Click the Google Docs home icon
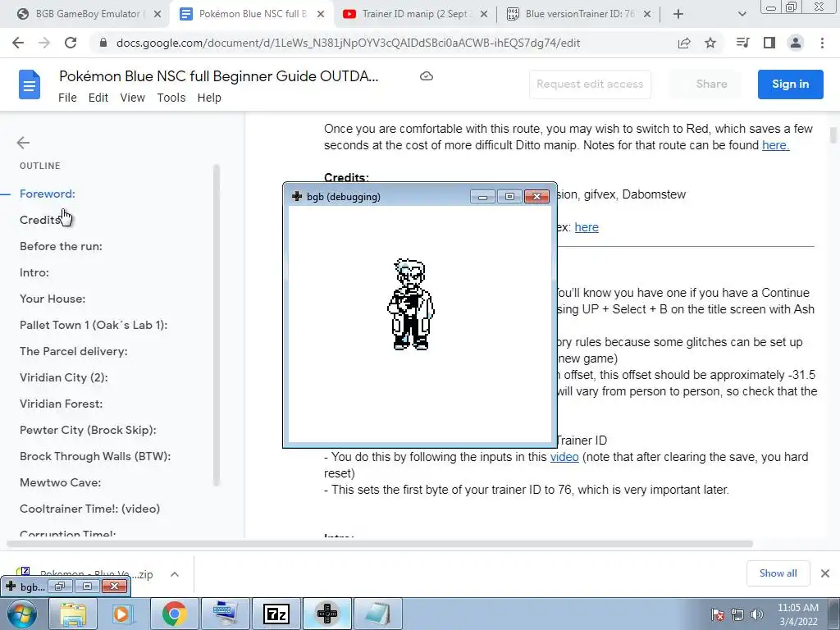The height and width of the screenshot is (630, 840). (30, 84)
